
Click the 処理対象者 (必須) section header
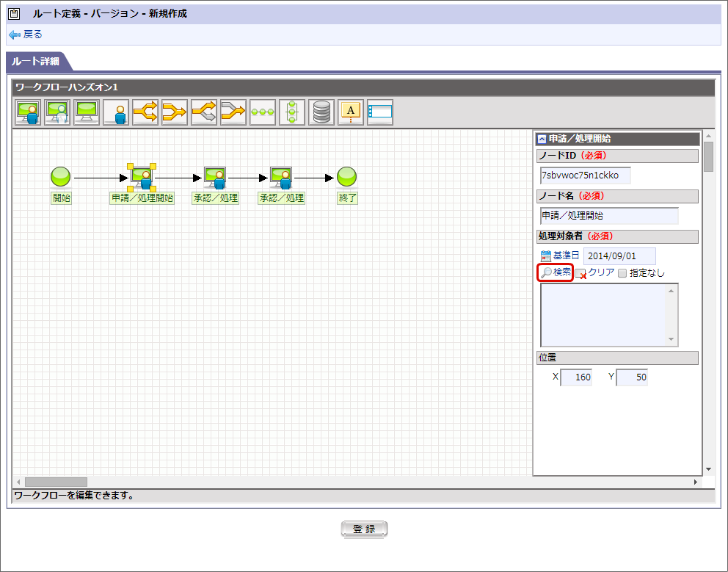click(x=617, y=236)
